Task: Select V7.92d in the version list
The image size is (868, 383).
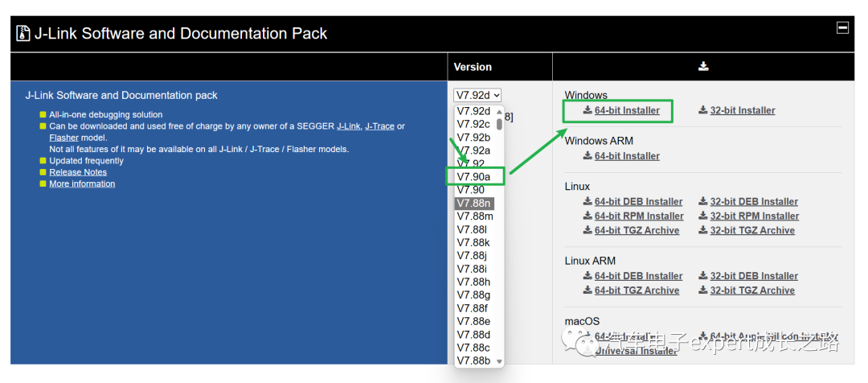Action: [x=474, y=111]
